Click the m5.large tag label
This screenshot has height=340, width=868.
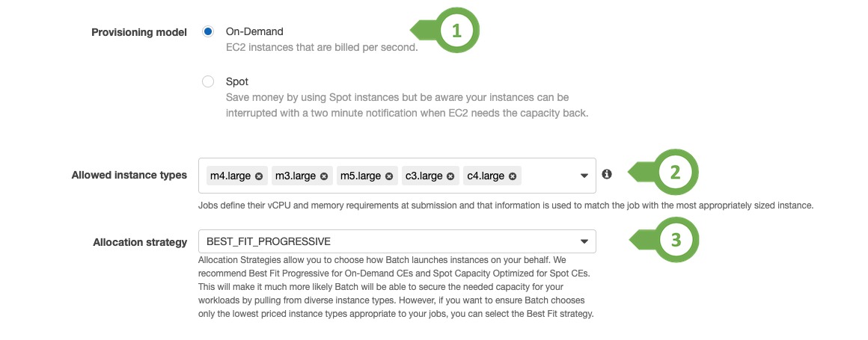click(361, 176)
